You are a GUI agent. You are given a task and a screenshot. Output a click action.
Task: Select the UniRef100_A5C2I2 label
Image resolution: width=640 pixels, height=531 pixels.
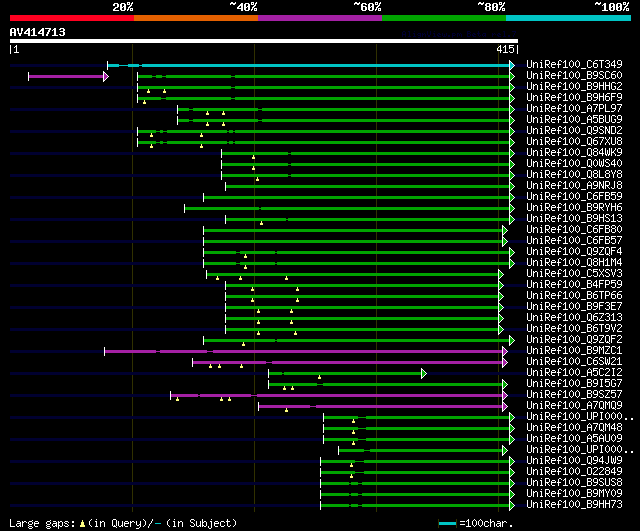point(574,373)
